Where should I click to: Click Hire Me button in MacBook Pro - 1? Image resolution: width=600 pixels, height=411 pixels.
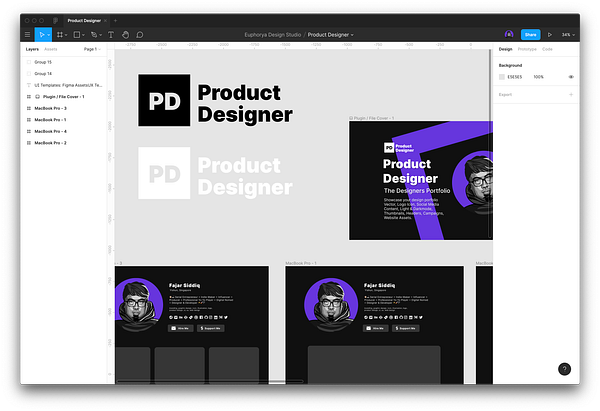(x=375, y=328)
